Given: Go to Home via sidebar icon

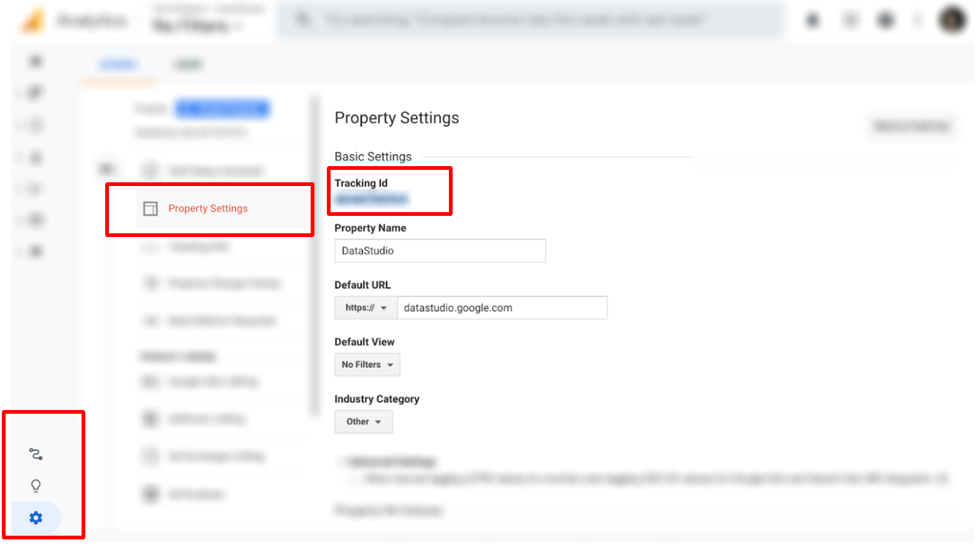Looking at the screenshot, I should coord(36,61).
